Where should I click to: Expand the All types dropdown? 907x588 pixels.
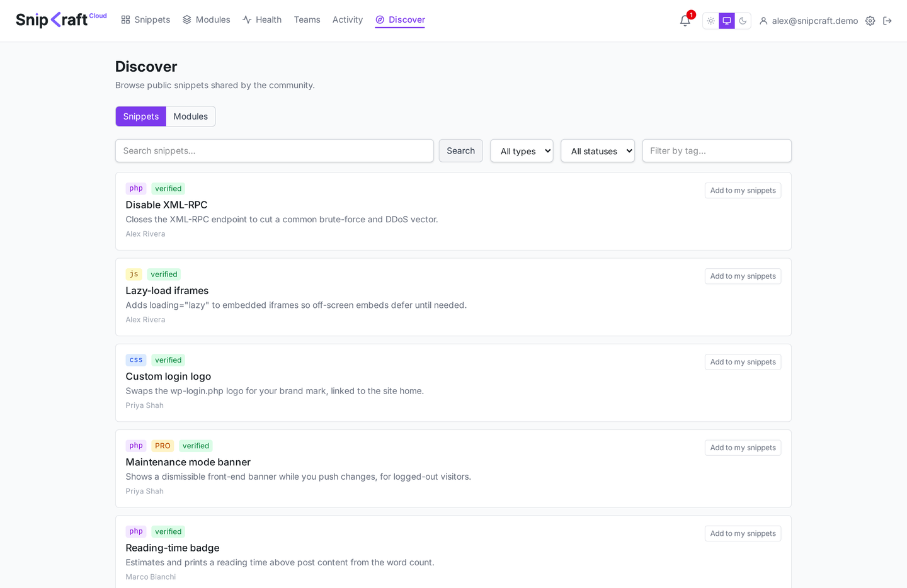tap(522, 150)
